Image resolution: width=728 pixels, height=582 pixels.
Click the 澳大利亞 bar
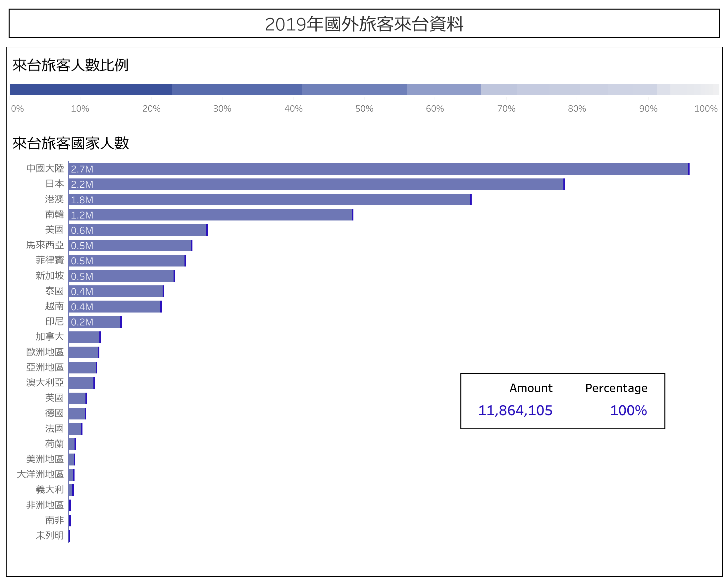(x=81, y=383)
